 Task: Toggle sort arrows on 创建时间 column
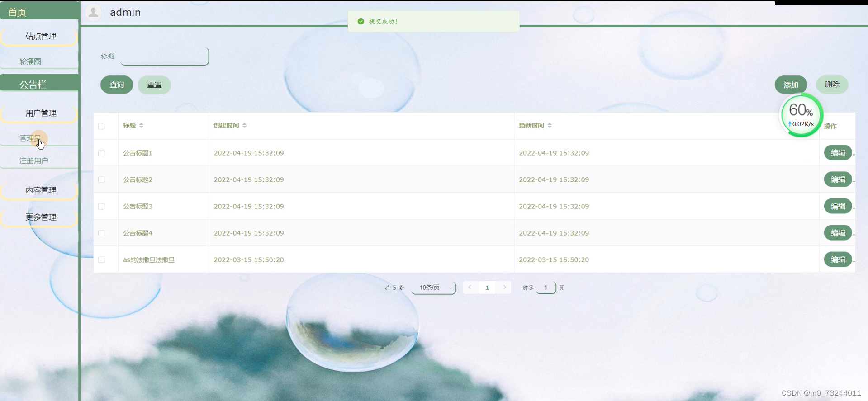click(244, 125)
